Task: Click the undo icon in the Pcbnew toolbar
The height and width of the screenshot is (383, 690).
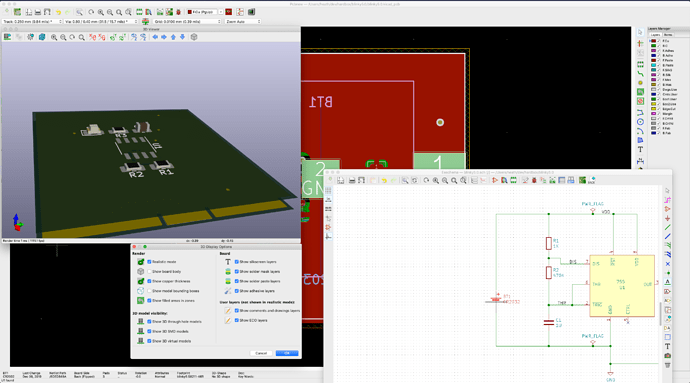Action: pos(58,12)
